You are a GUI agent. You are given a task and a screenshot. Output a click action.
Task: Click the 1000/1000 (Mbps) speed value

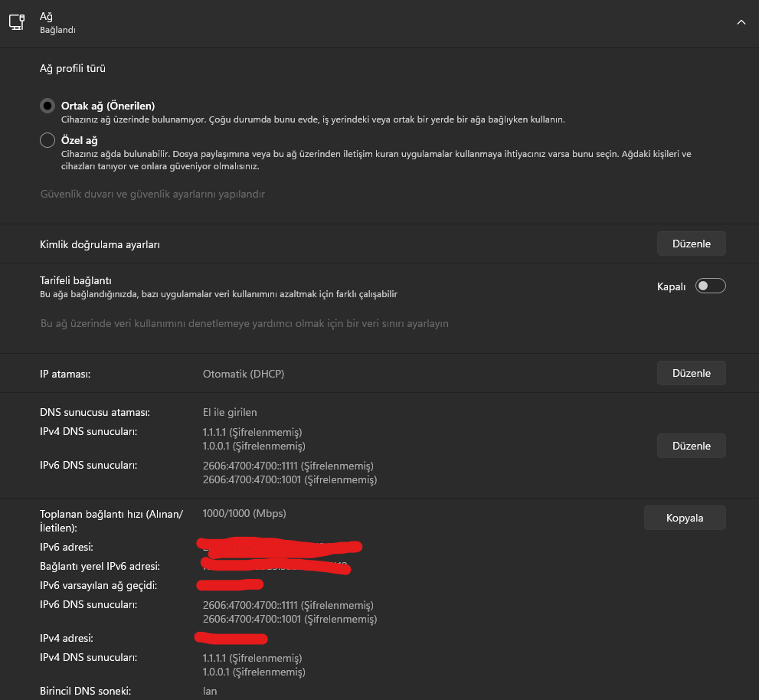tap(244, 513)
